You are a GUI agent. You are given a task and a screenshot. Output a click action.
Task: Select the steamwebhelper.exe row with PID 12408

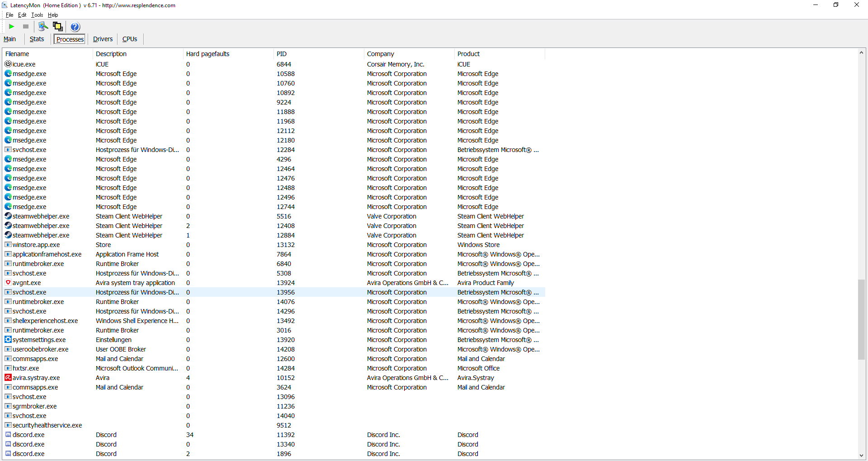tap(274, 226)
